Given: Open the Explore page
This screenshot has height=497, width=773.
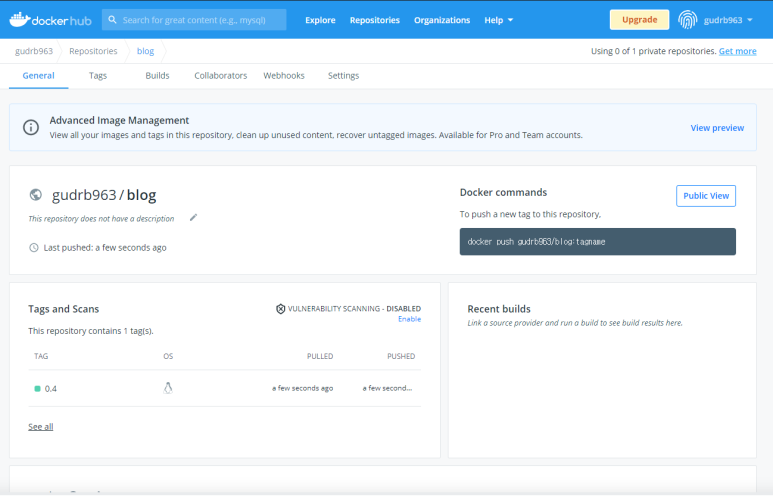Looking at the screenshot, I should [x=320, y=20].
